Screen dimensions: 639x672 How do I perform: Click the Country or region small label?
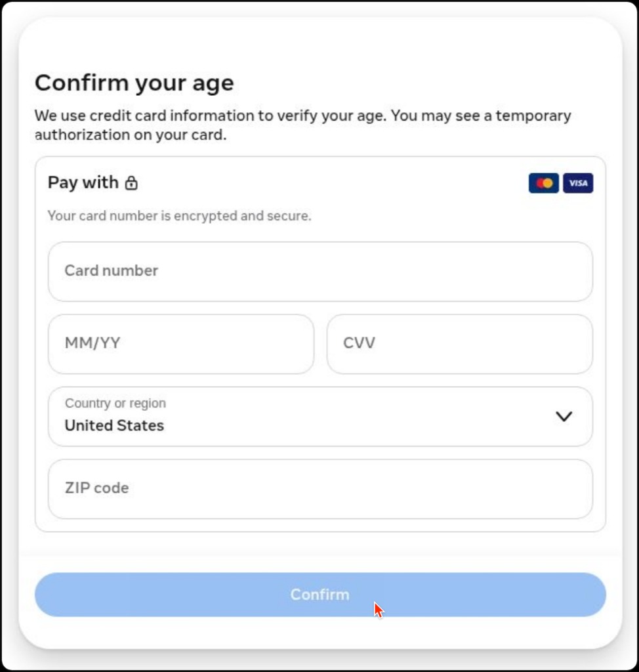(x=115, y=404)
